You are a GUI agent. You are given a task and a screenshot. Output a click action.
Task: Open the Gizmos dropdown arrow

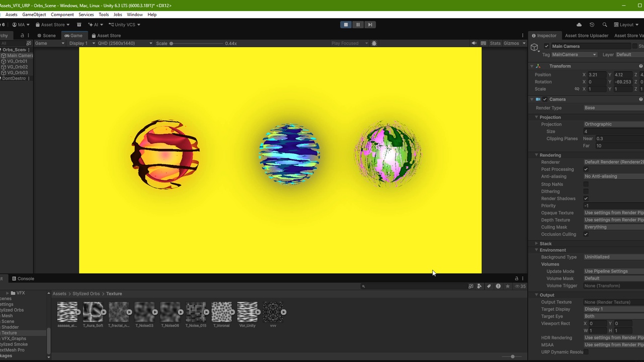pyautogui.click(x=524, y=43)
